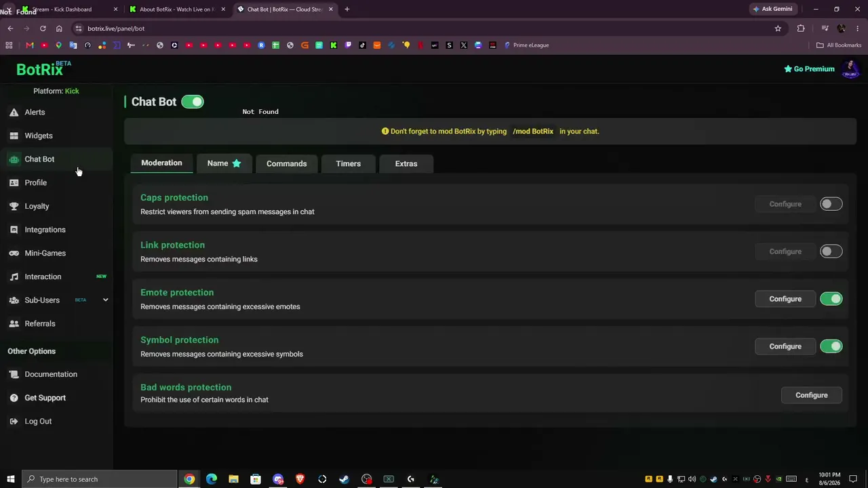Configure Bad words protection

[x=812, y=395]
